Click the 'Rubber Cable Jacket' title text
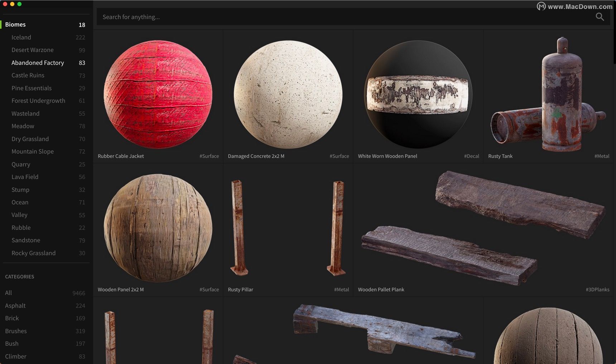This screenshot has width=616, height=364. click(121, 156)
